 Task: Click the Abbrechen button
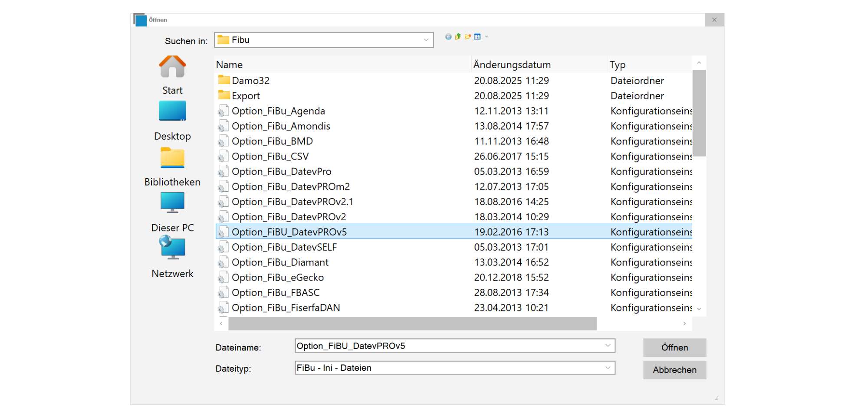coord(674,370)
